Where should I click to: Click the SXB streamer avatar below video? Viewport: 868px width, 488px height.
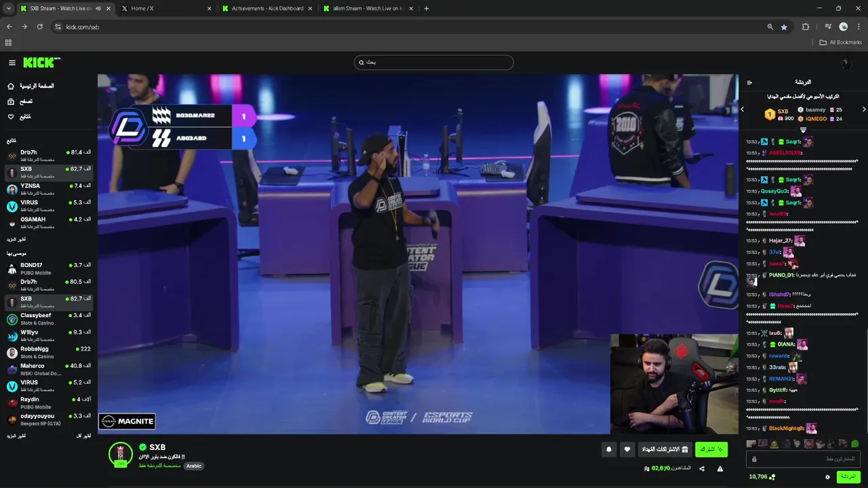(121, 455)
